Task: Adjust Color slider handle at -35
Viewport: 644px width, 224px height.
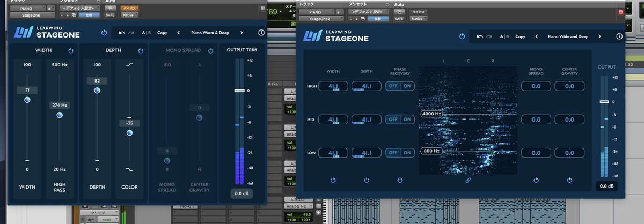Action: (129, 132)
